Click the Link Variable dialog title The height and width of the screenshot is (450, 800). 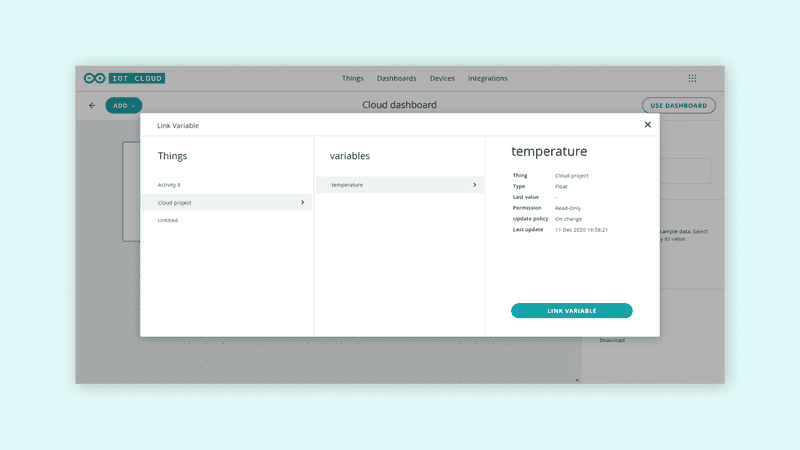[178, 126]
